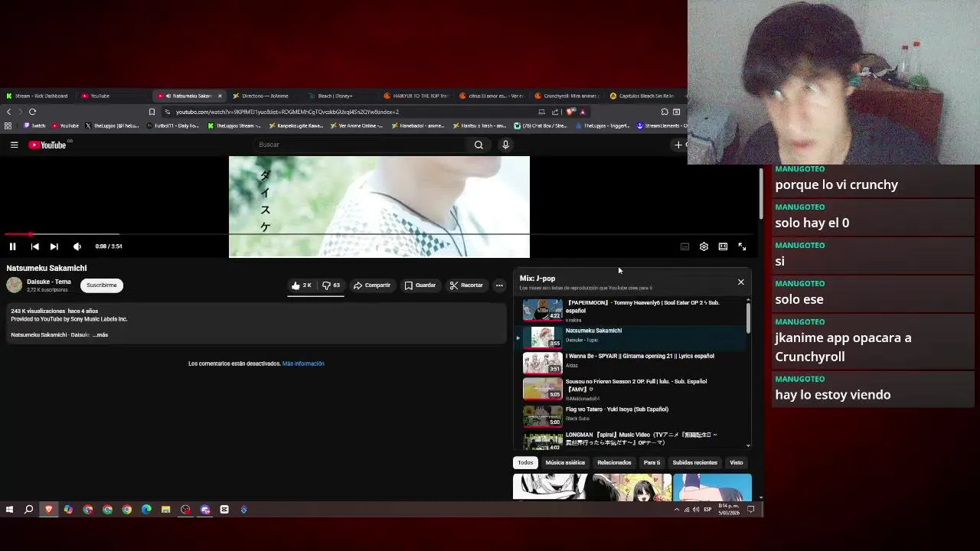Switch to theater mode
Image resolution: width=980 pixels, height=551 pixels.
723,246
